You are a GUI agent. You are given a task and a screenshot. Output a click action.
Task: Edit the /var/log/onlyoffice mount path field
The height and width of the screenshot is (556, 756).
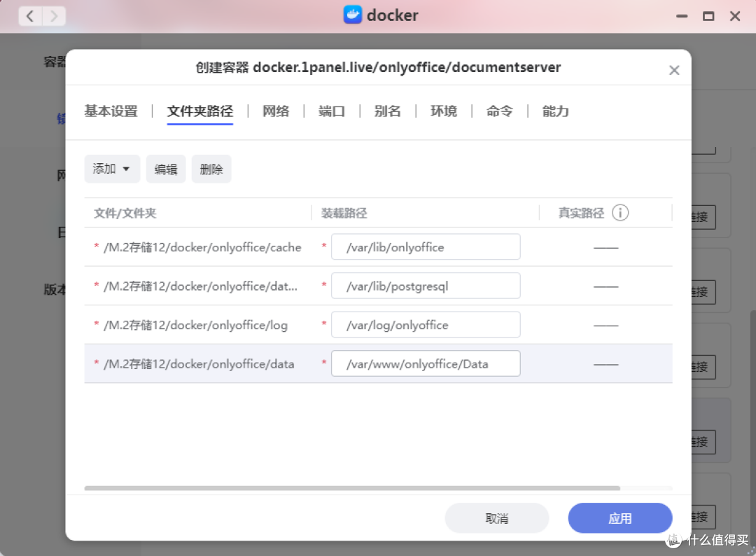tap(426, 325)
